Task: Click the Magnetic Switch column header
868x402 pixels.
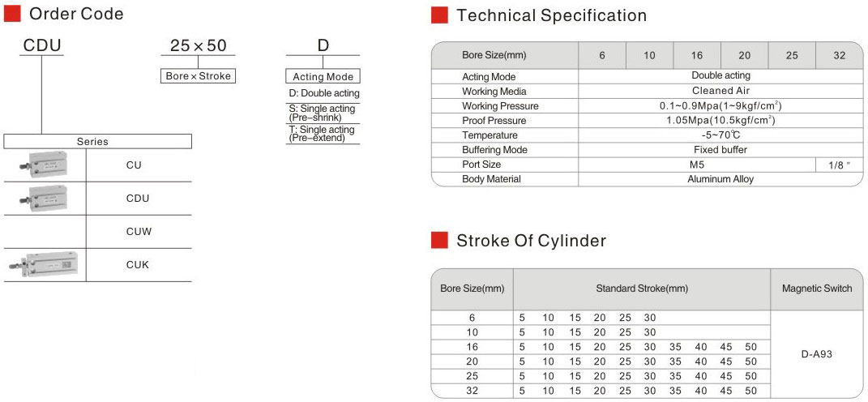Action: 816,289
